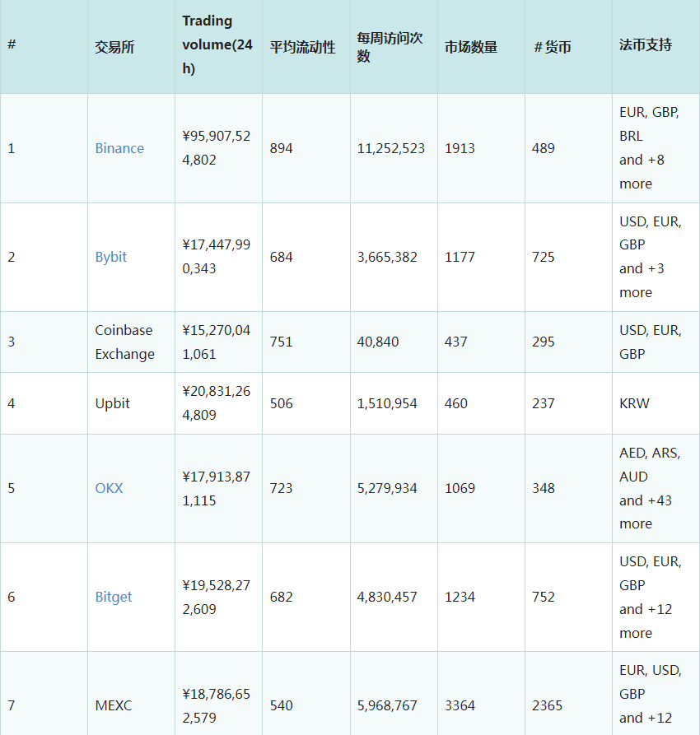Image resolution: width=700 pixels, height=735 pixels.
Task: Select weekly visits 3,665,382
Action: click(x=387, y=257)
